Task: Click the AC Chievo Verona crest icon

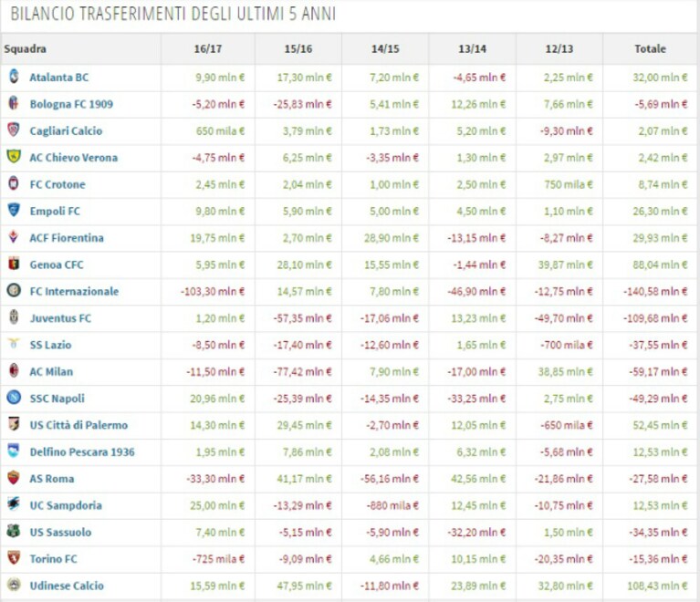Action: tap(14, 156)
